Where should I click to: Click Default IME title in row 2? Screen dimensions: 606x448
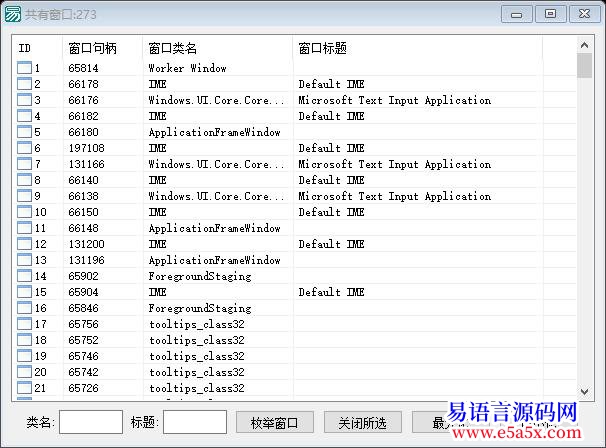(331, 84)
